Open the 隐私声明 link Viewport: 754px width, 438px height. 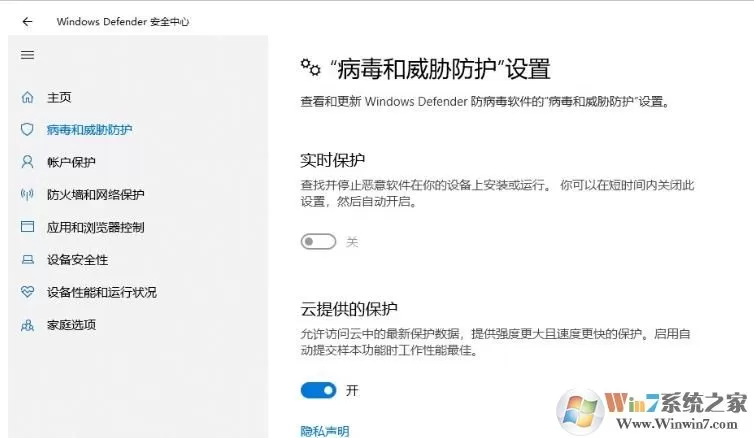(x=325, y=431)
